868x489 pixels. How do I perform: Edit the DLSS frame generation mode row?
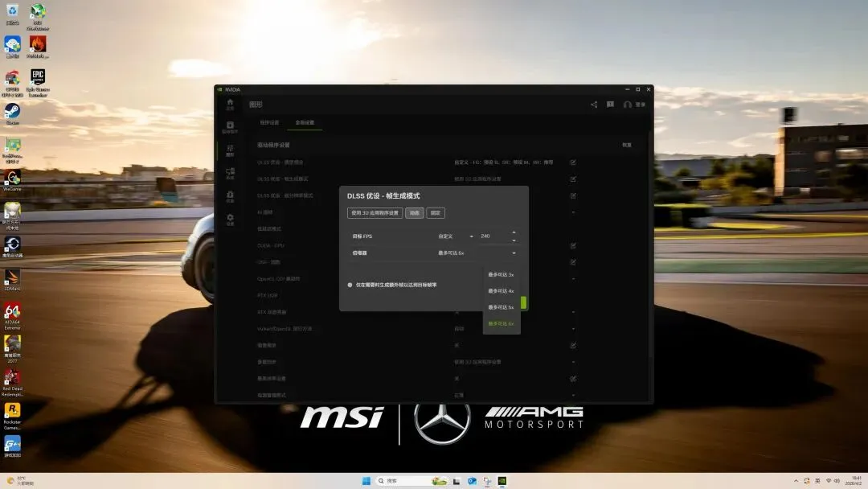573,179
